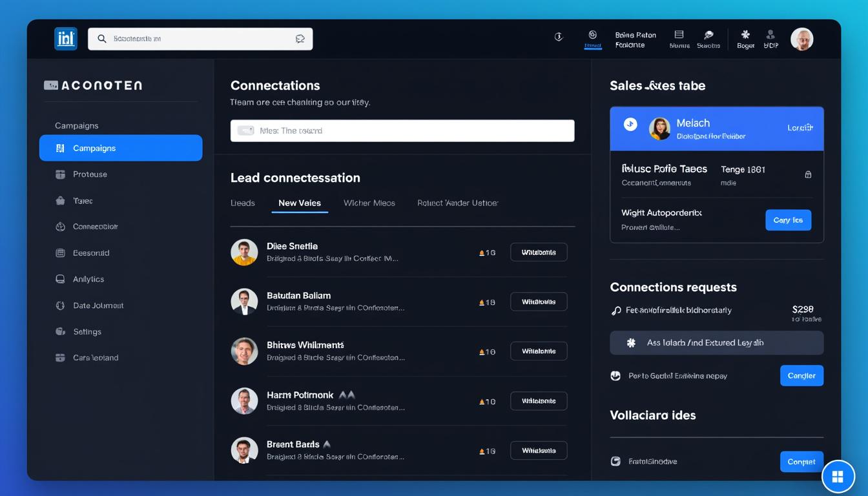Click the Boger gear icon in header
Viewport: 868px width, 496px height.
[745, 35]
